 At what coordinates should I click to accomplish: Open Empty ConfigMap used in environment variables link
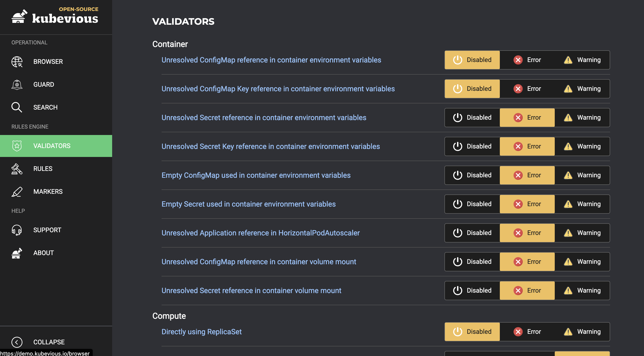point(256,175)
